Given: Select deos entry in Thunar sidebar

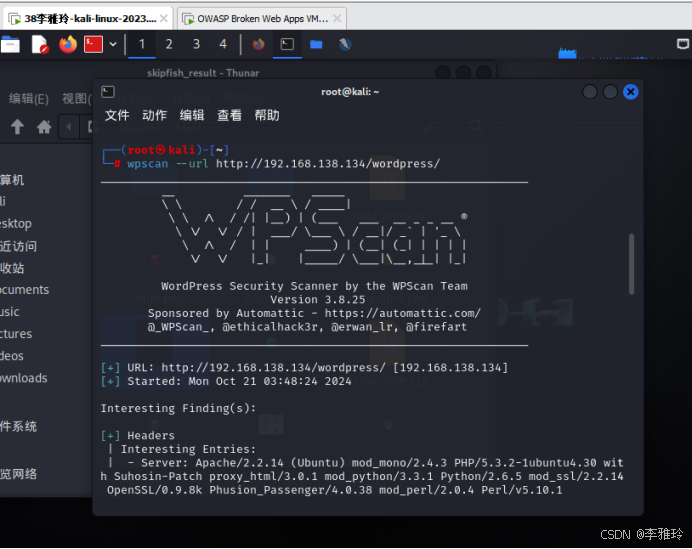Looking at the screenshot, I should (12, 356).
